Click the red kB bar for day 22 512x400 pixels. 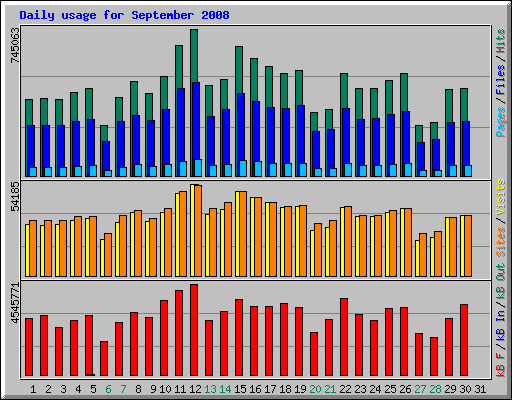(344, 337)
